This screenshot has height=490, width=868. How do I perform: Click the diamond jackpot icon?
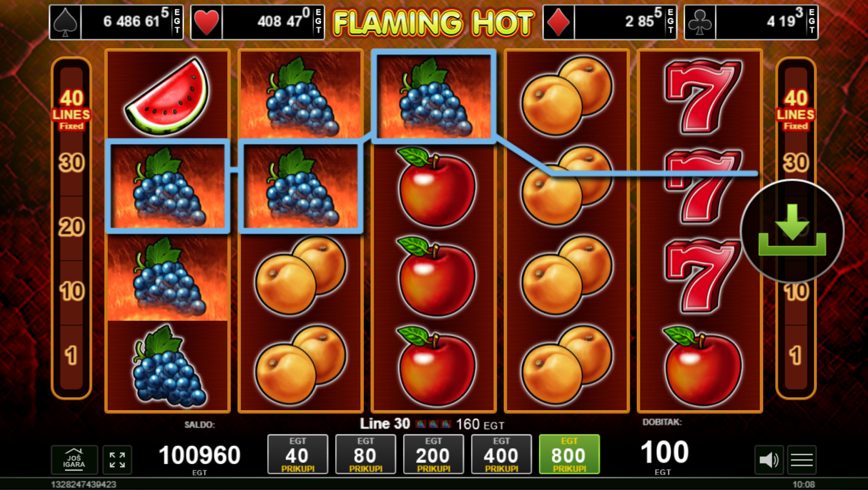pyautogui.click(x=559, y=22)
